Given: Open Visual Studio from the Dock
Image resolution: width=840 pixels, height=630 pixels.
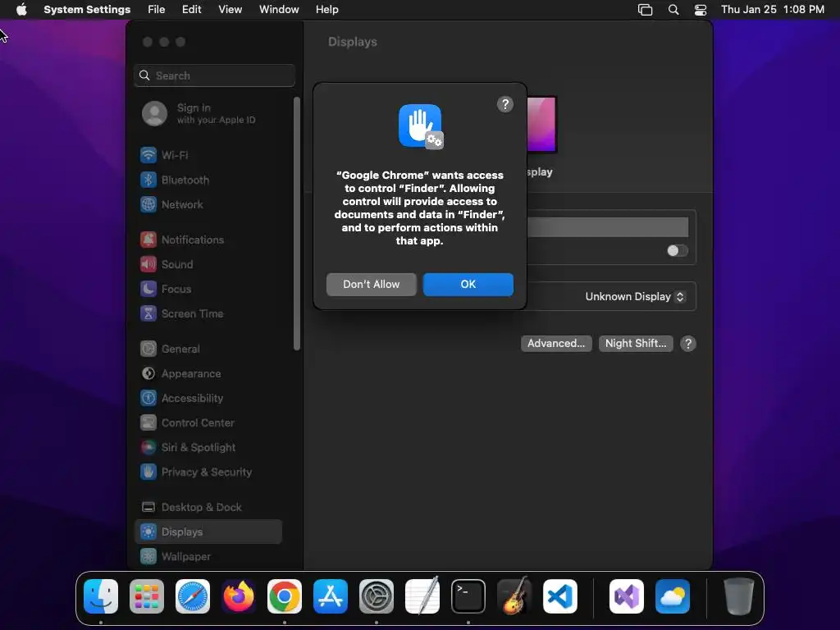Looking at the screenshot, I should (x=627, y=596).
